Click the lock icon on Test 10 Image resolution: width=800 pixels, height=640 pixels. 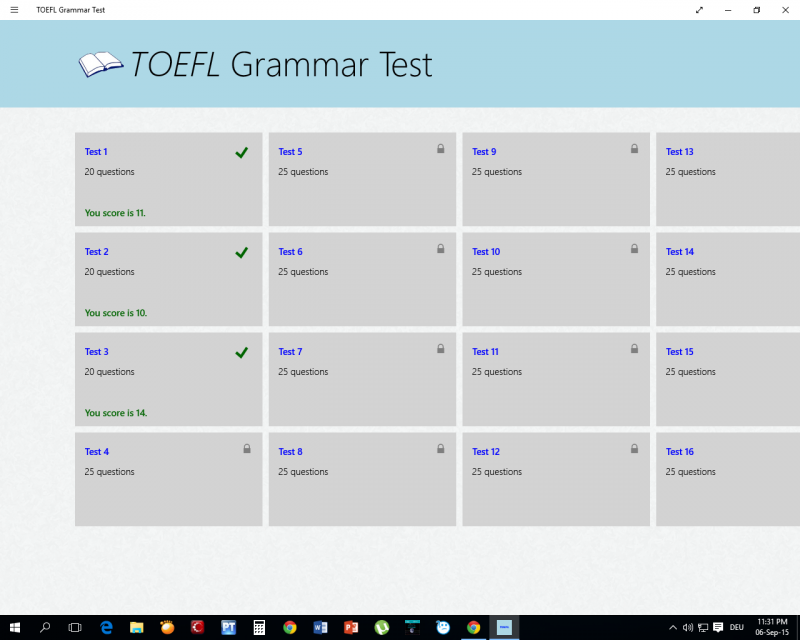[x=634, y=249]
